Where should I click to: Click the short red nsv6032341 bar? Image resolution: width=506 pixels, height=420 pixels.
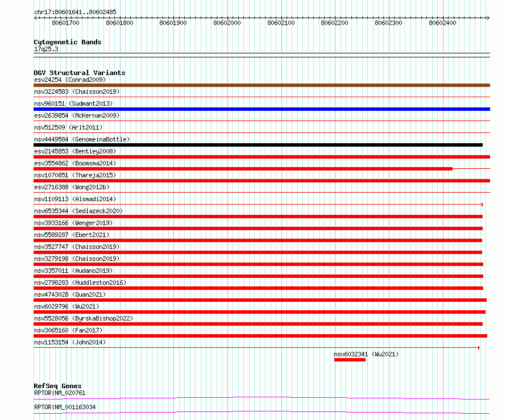pyautogui.click(x=350, y=360)
